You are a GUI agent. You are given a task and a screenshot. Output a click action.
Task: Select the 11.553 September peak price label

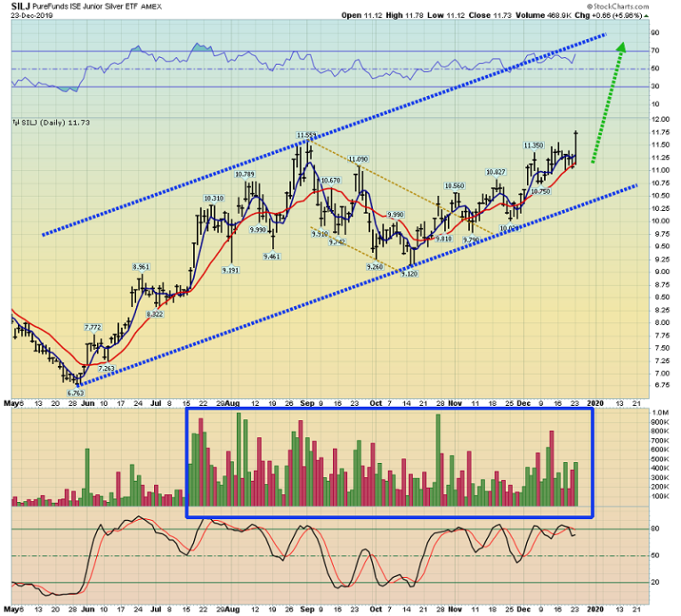(307, 135)
